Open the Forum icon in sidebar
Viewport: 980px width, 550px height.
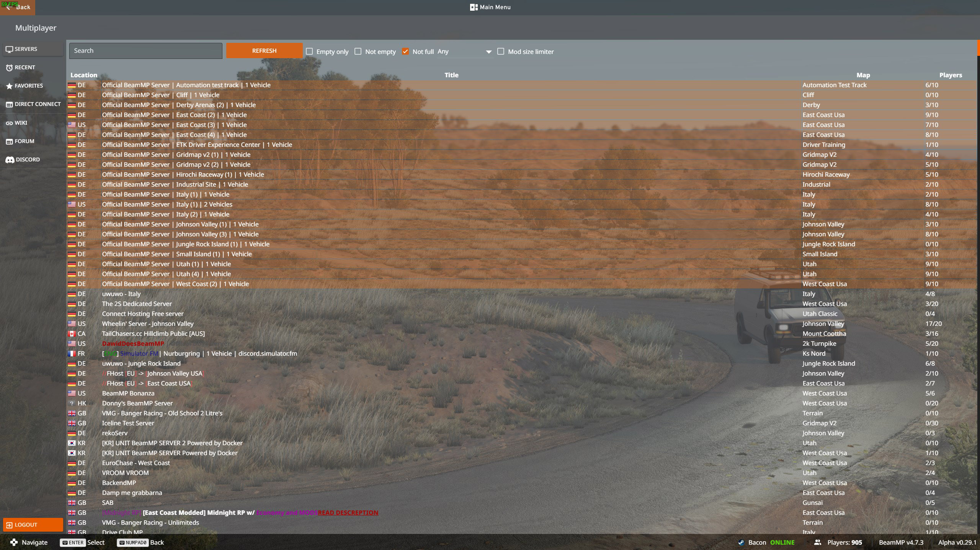coord(9,142)
